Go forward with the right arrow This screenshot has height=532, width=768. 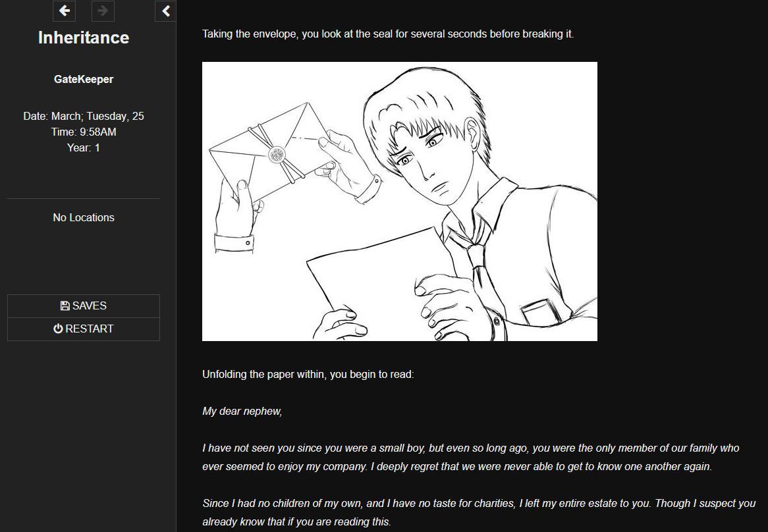click(x=103, y=11)
